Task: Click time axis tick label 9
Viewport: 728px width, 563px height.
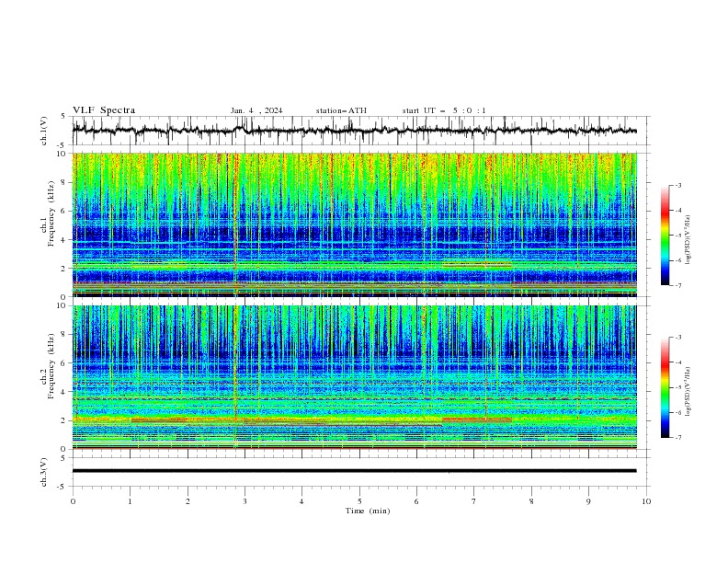Action: [588, 501]
